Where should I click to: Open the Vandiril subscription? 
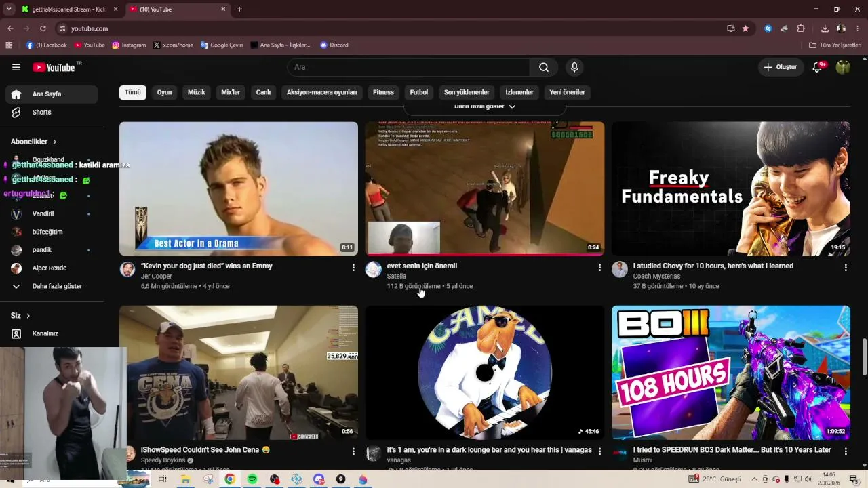(52, 213)
